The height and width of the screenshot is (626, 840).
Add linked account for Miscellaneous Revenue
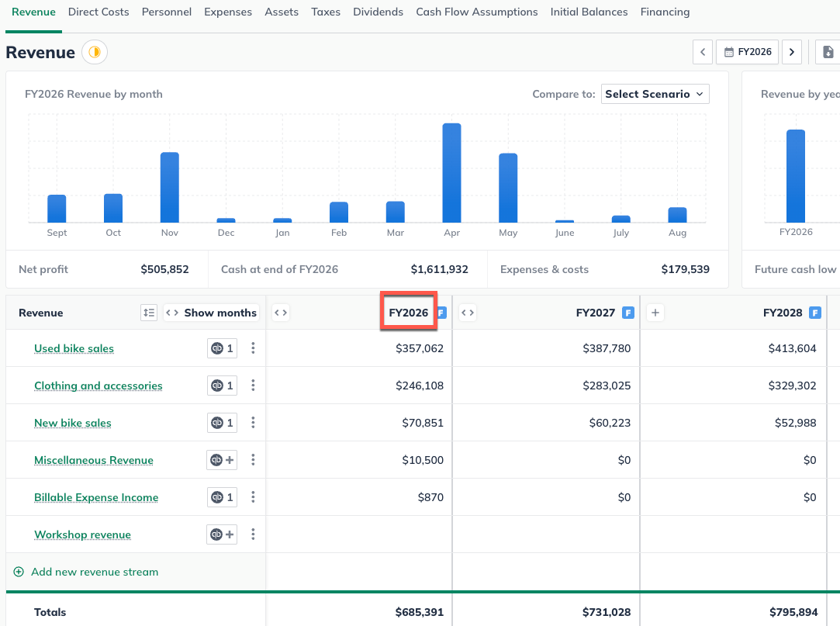pyautogui.click(x=223, y=460)
